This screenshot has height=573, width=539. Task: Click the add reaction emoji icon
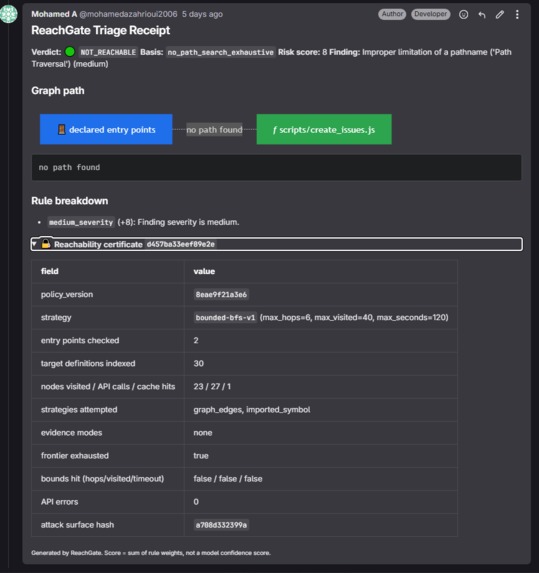pos(463,15)
